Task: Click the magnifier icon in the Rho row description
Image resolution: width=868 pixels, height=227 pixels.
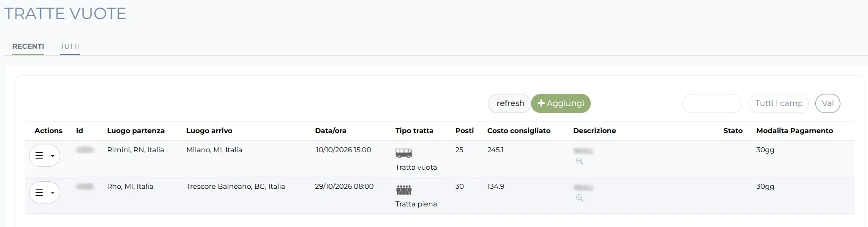Action: [579, 198]
